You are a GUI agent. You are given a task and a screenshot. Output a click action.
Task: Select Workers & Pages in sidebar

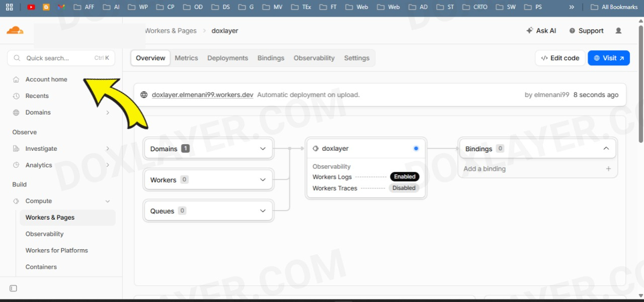67,218
